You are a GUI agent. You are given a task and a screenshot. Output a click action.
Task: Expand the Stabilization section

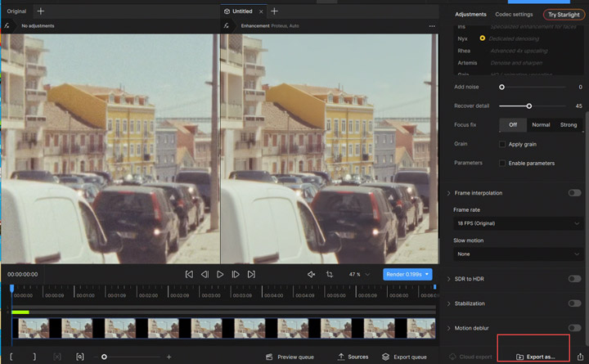coord(448,303)
